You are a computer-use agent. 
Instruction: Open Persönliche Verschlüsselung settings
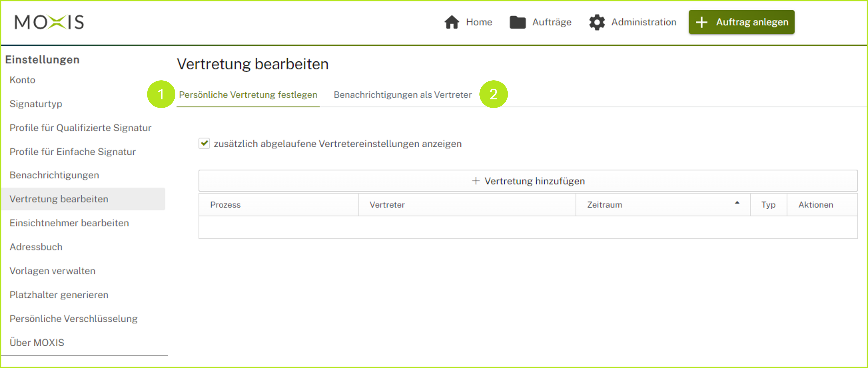coord(74,318)
